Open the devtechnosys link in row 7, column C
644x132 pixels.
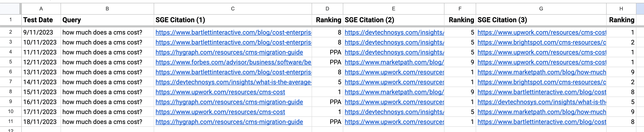pyautogui.click(x=233, y=82)
